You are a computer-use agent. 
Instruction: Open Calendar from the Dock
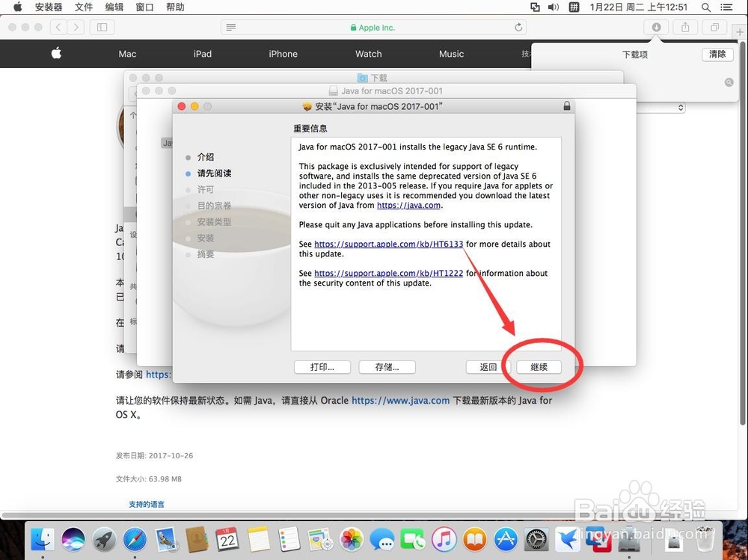(x=227, y=538)
